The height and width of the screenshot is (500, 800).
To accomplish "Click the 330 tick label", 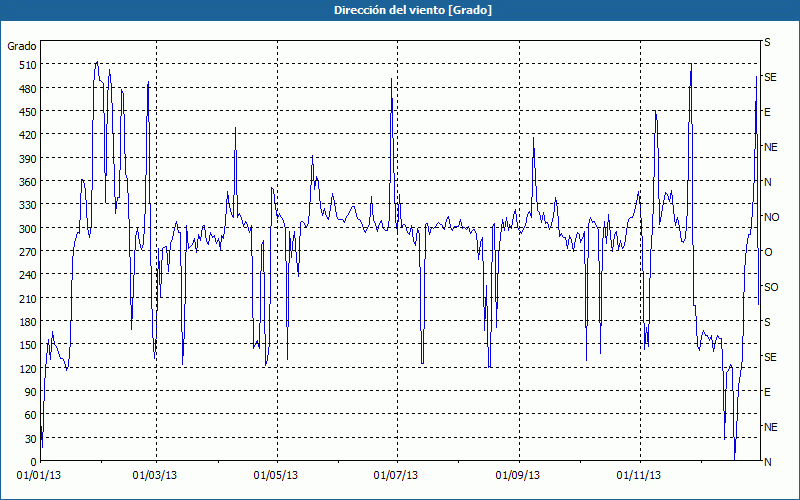I will tap(28, 205).
